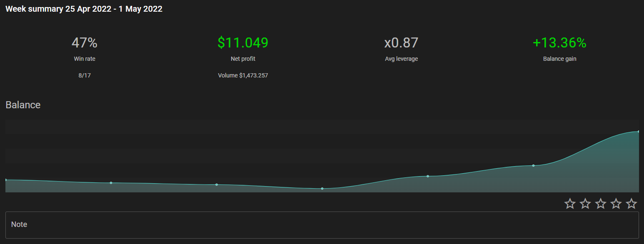
Task: Select sixth data point on balance chart
Action: [533, 166]
